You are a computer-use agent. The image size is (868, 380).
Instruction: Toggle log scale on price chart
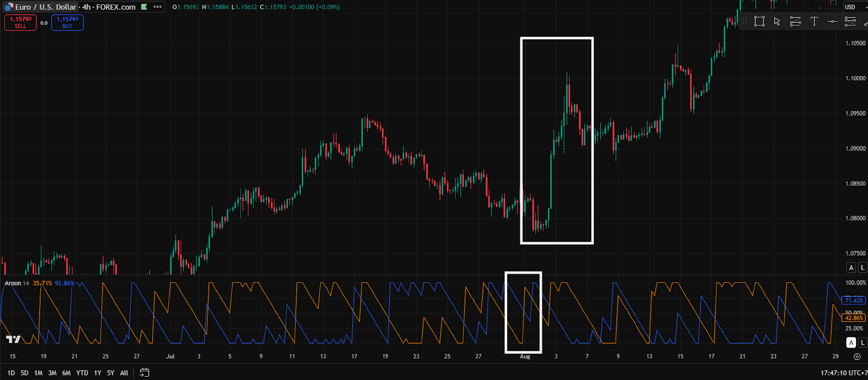pyautogui.click(x=862, y=268)
